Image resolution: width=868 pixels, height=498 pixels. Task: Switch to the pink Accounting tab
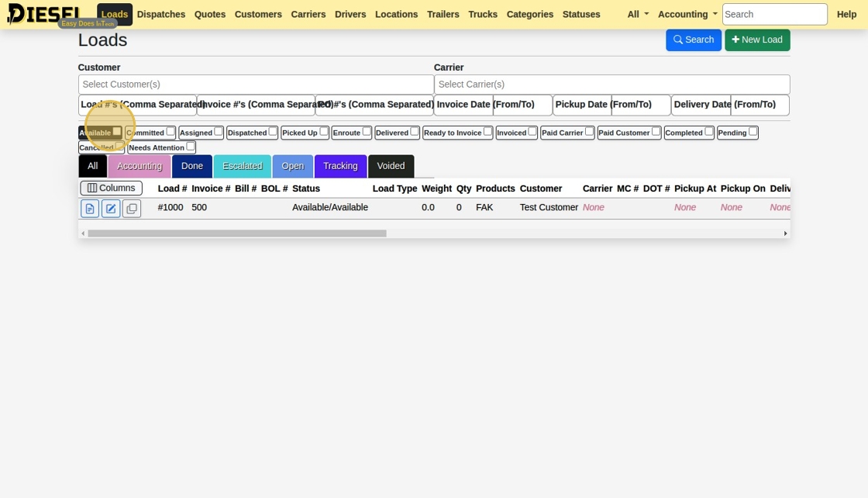pos(139,166)
